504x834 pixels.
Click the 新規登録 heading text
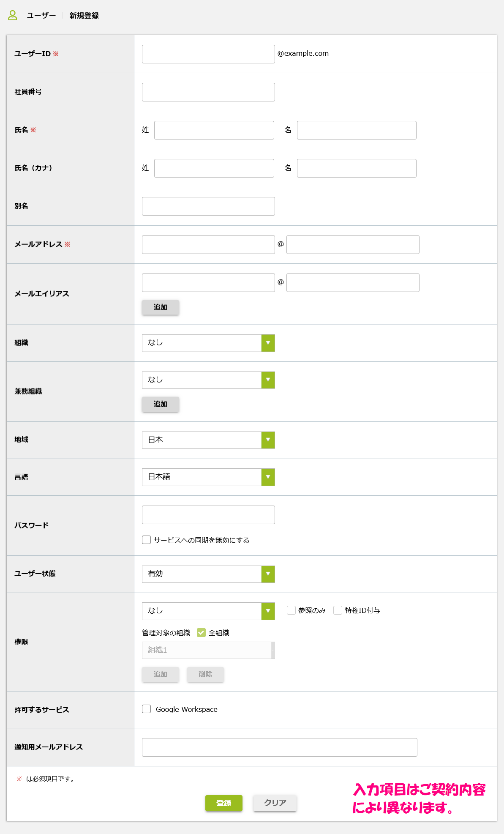tap(84, 16)
